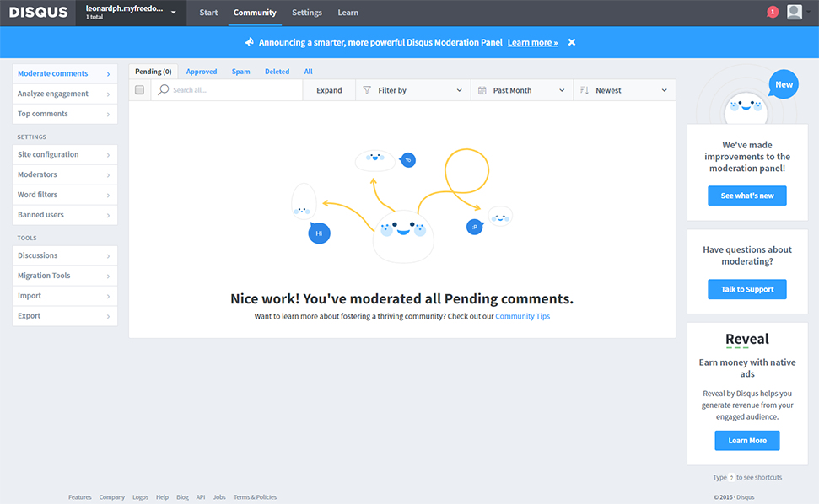Screen dimensions: 819x504
Task: Open the Export tool
Action: tap(65, 316)
